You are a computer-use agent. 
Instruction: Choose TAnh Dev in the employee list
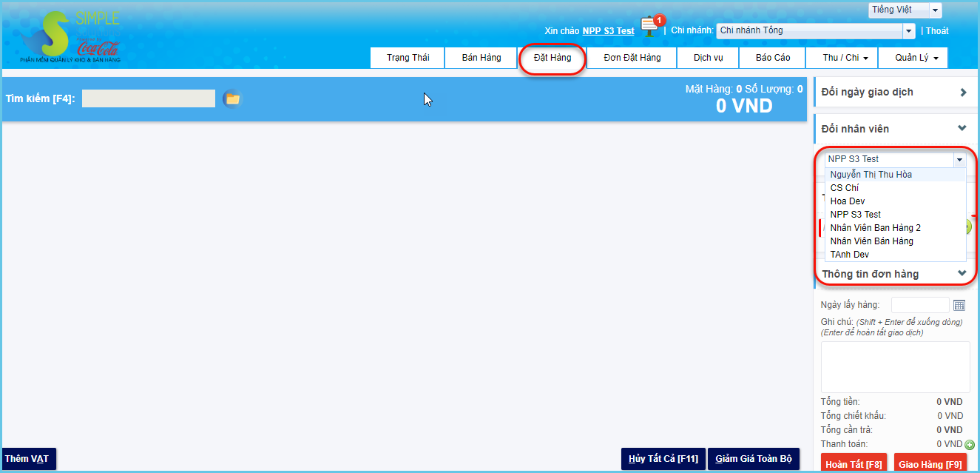(849, 255)
